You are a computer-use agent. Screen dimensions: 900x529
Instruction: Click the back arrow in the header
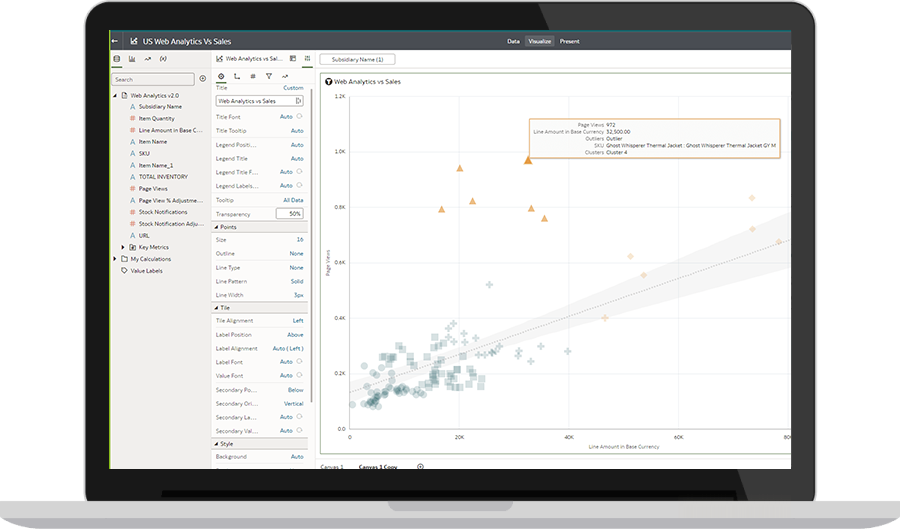click(x=115, y=41)
